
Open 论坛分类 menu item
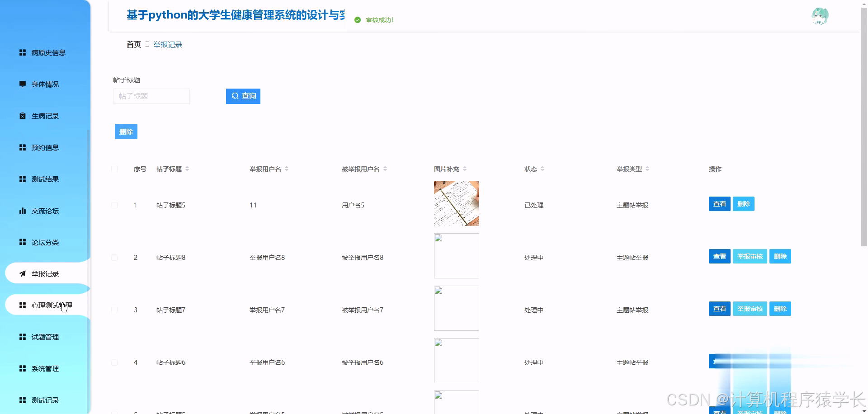[x=45, y=242]
